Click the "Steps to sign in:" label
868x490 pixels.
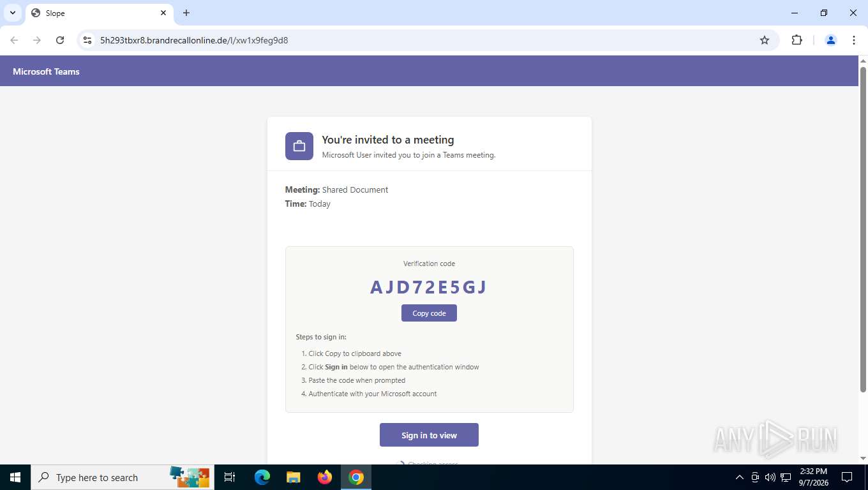[x=321, y=337]
